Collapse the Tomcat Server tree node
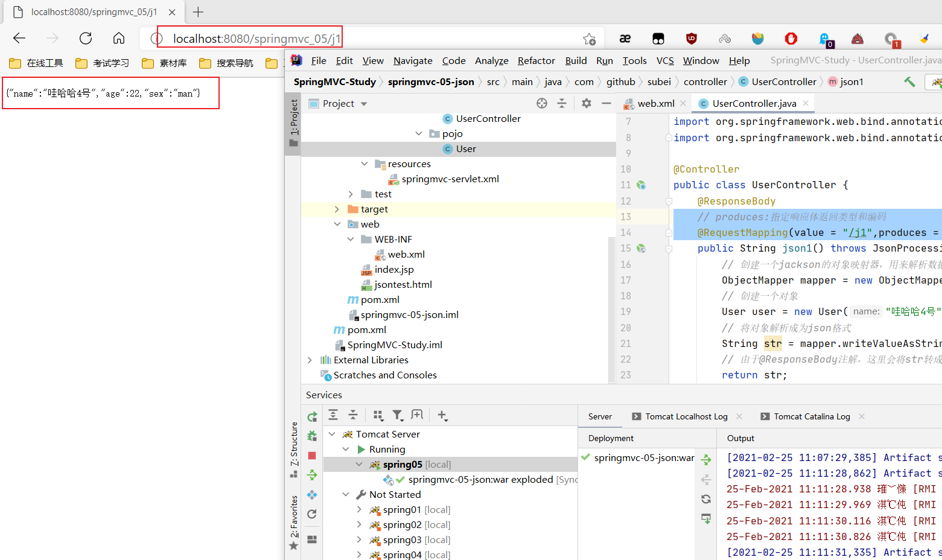This screenshot has width=942, height=560. pyautogui.click(x=332, y=434)
